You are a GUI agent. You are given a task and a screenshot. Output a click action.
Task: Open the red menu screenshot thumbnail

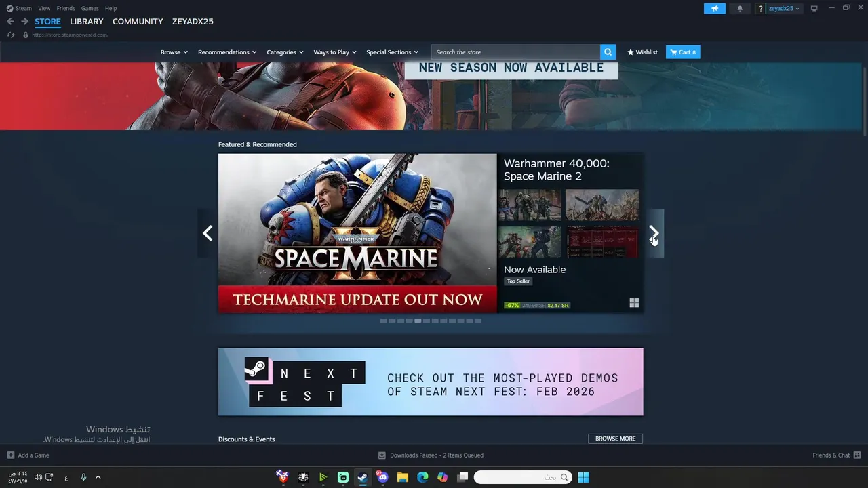pos(601,242)
